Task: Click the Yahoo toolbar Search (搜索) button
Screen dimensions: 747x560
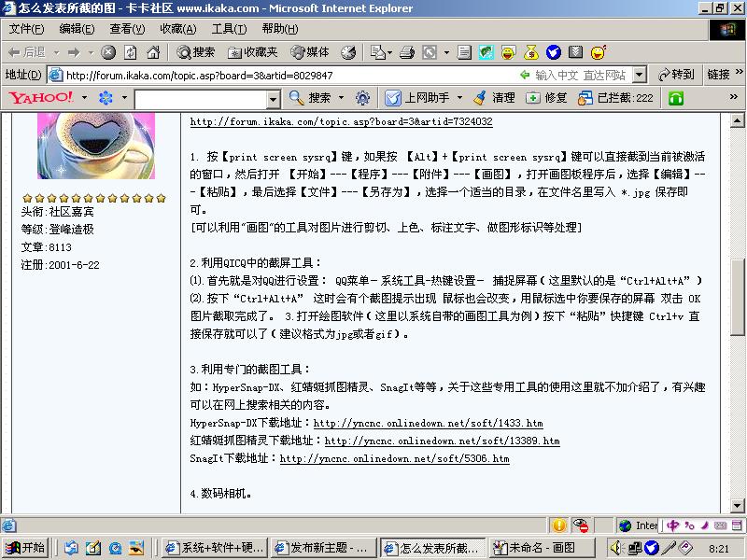Action: (x=310, y=98)
